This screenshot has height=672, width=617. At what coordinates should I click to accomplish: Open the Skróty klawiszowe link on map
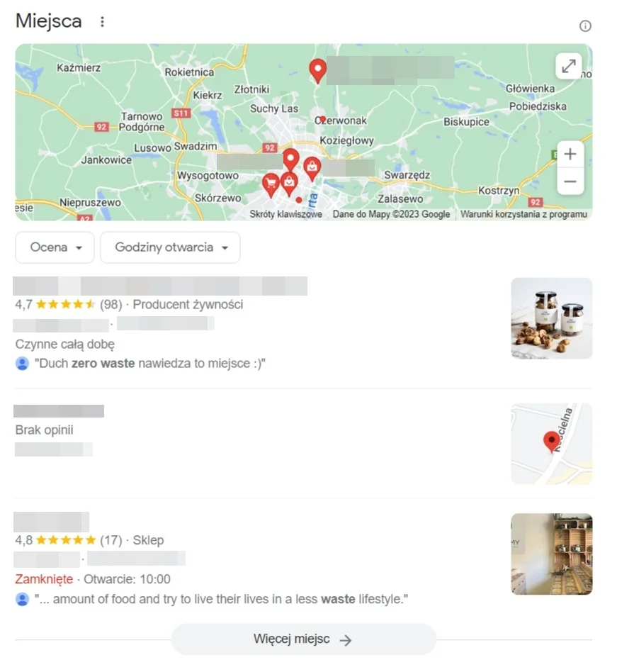[286, 214]
